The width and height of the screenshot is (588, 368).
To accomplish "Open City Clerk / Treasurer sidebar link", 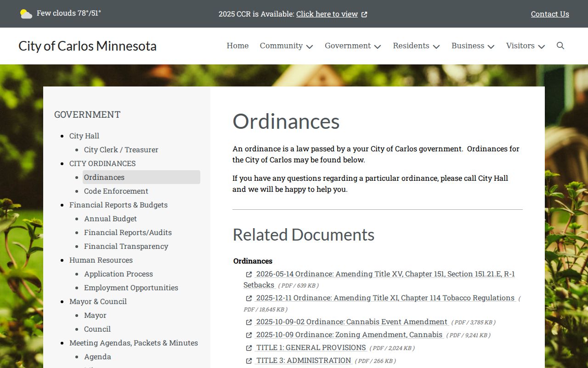I will [121, 149].
